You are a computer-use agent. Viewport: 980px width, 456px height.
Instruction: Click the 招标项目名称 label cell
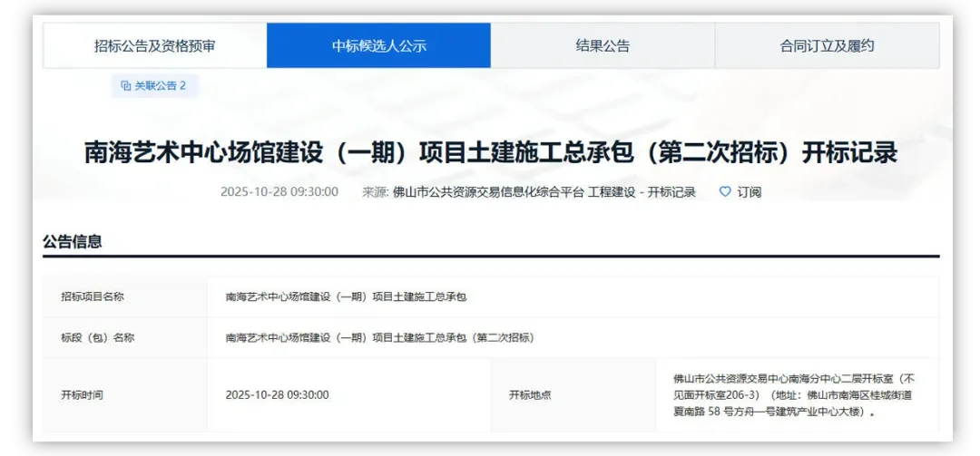(x=125, y=296)
